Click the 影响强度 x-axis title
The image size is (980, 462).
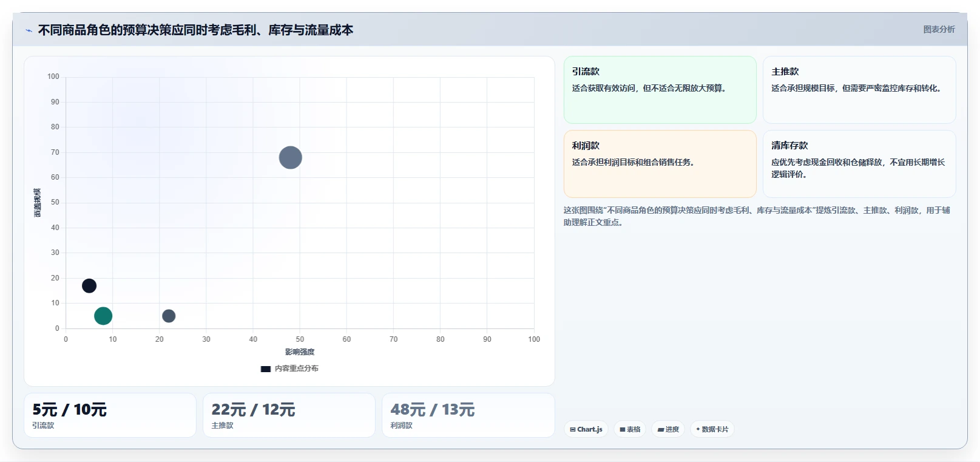coord(300,352)
